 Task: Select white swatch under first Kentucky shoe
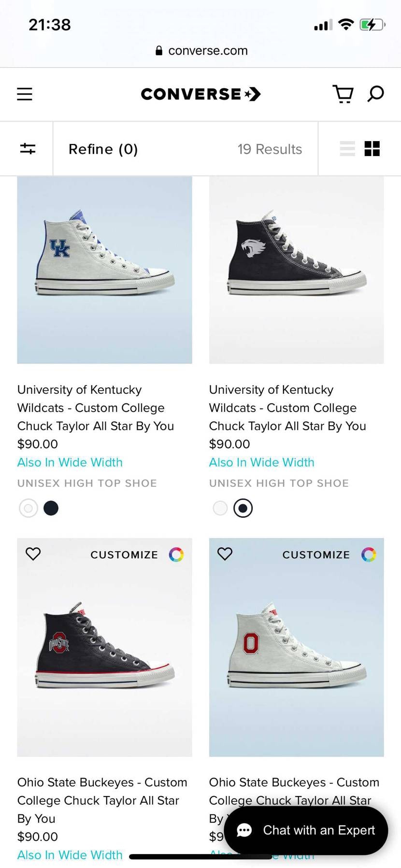coord(29,508)
